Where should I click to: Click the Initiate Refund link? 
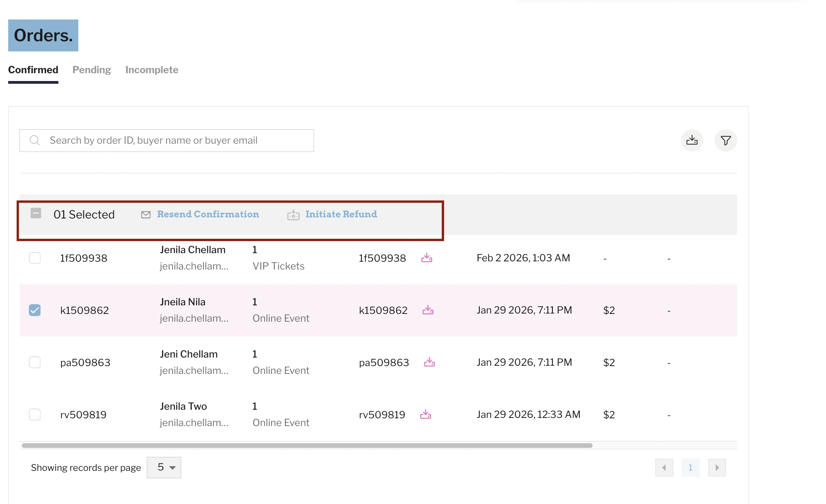[x=341, y=214]
